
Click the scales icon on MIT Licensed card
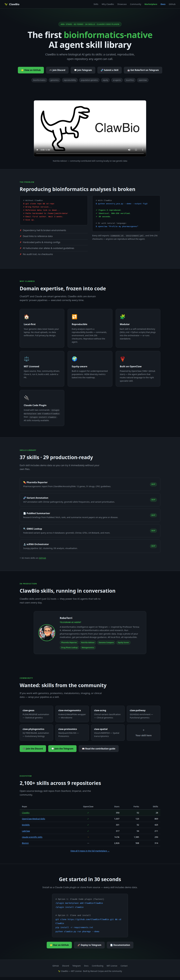coord(26,359)
